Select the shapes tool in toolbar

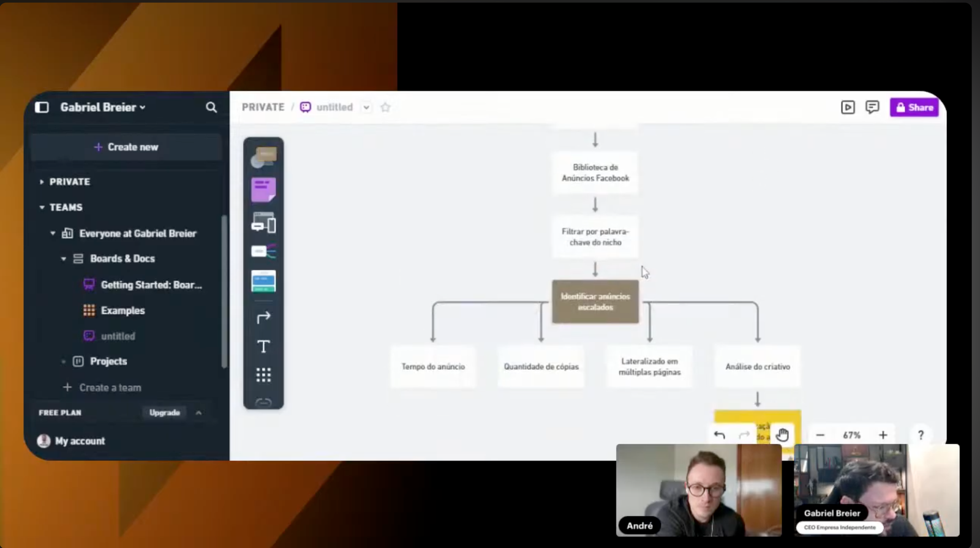coord(263,157)
